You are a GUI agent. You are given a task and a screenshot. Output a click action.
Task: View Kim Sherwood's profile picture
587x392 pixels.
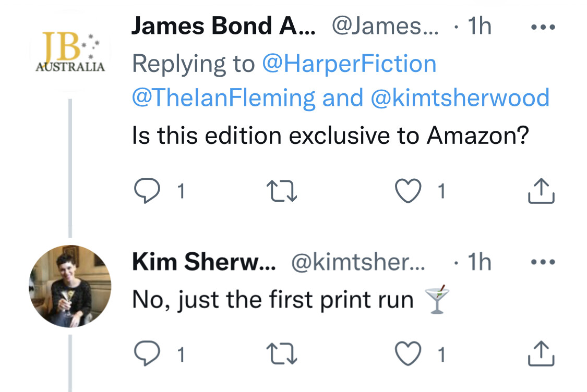(69, 286)
